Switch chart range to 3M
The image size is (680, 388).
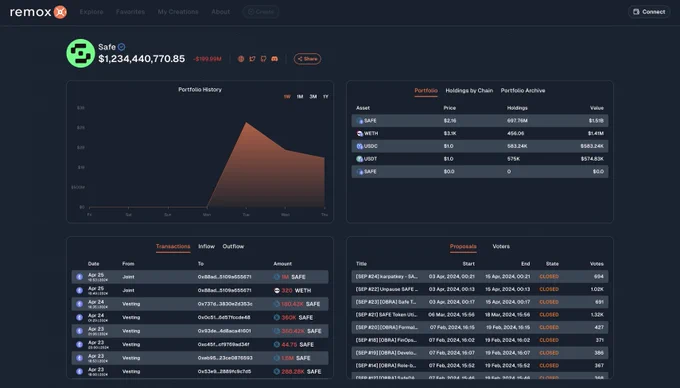(x=313, y=97)
